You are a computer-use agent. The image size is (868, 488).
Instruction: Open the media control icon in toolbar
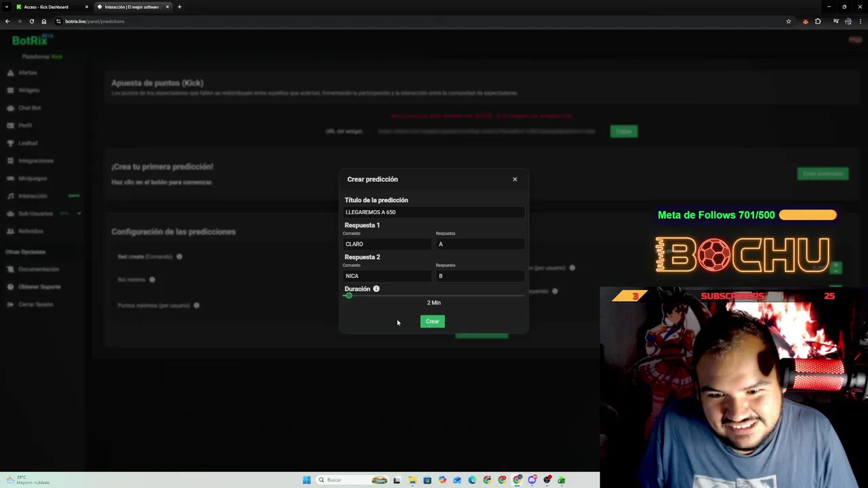click(x=836, y=21)
